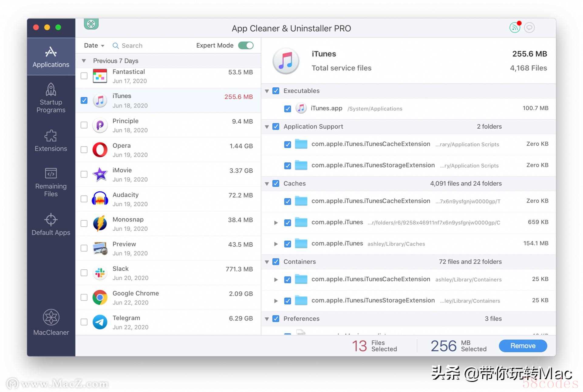Open the news feed icon with red badge

click(x=515, y=27)
